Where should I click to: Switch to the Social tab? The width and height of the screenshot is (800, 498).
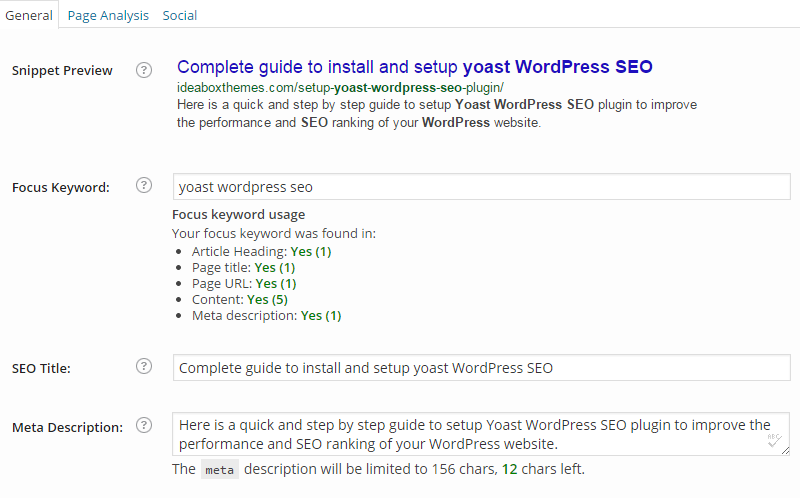(x=180, y=15)
